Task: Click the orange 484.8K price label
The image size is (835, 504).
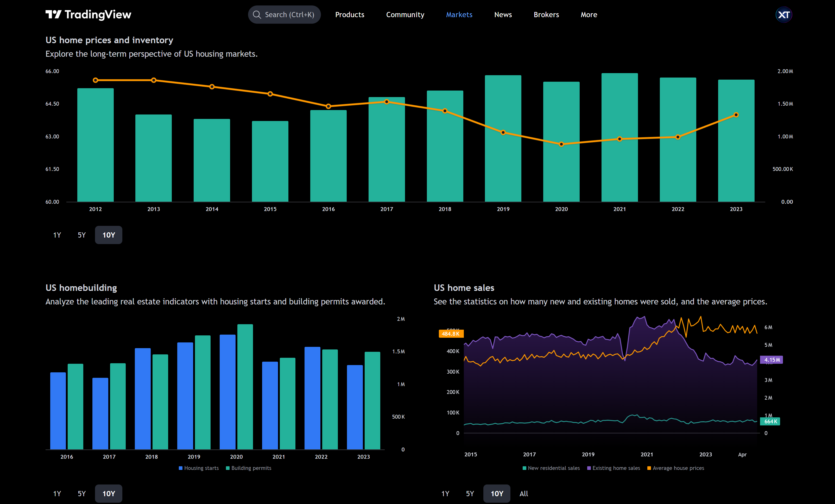Action: [451, 334]
